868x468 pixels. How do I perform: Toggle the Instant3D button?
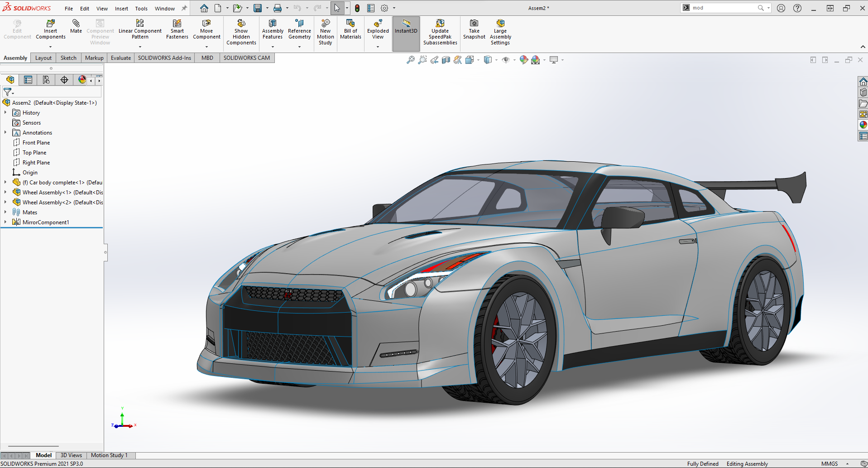pos(406,34)
